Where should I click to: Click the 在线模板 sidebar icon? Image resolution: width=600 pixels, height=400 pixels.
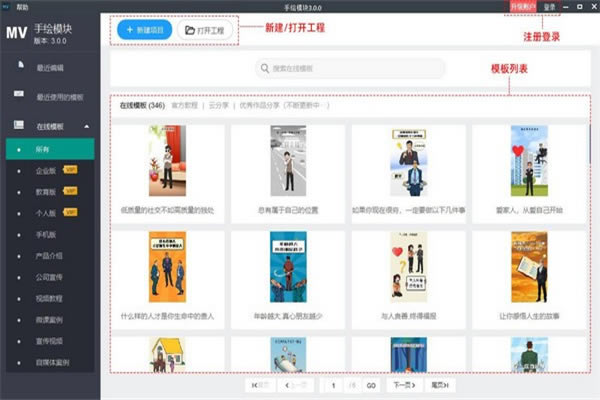(19, 124)
